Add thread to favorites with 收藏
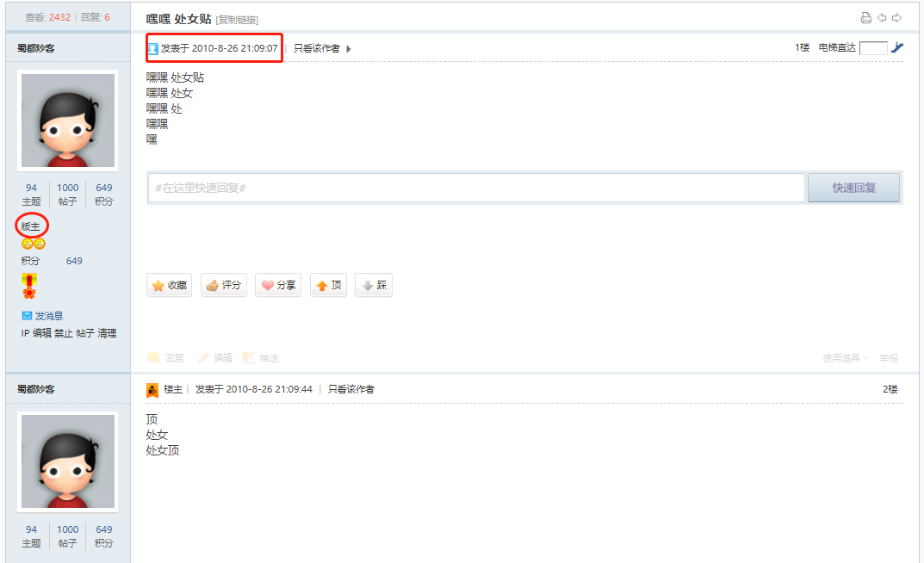The image size is (924, 563). click(x=169, y=285)
